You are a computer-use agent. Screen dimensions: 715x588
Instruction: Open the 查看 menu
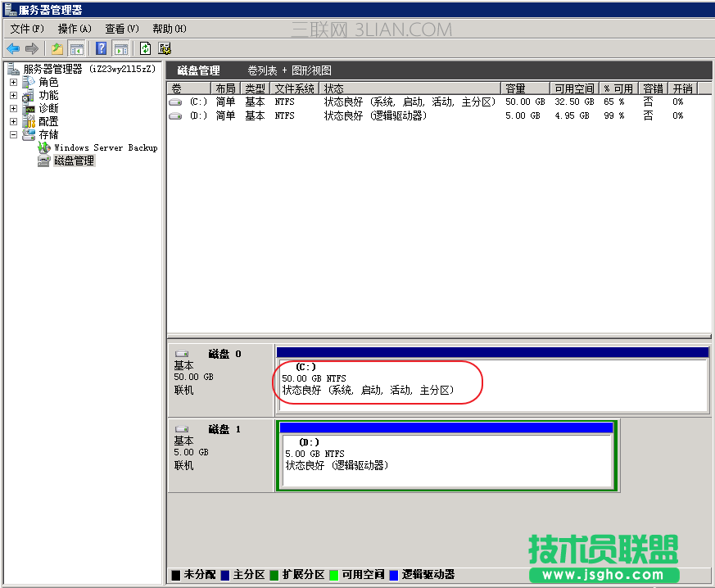(120, 28)
